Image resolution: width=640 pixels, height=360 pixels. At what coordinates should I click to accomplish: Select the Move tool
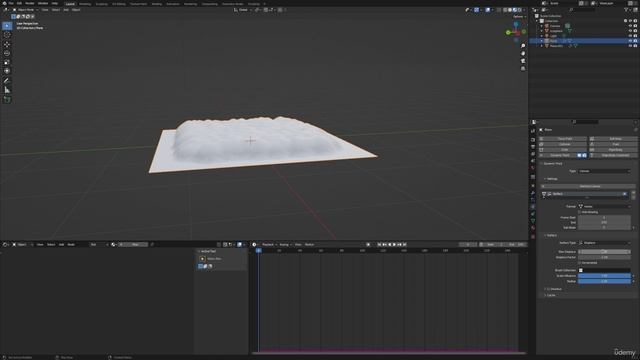click(x=7, y=44)
